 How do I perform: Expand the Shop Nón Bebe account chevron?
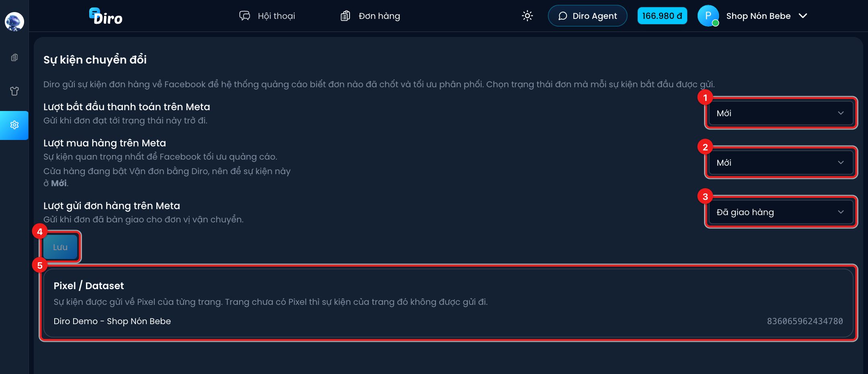pos(803,16)
